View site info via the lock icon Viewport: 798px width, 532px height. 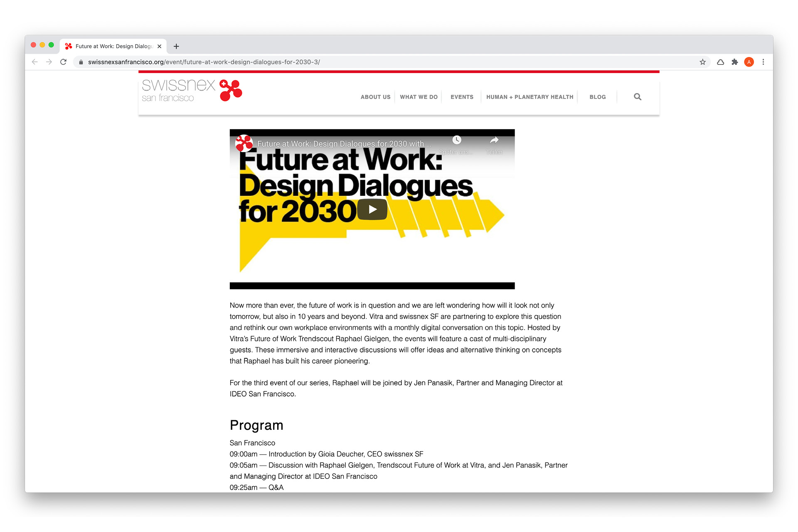coord(81,62)
